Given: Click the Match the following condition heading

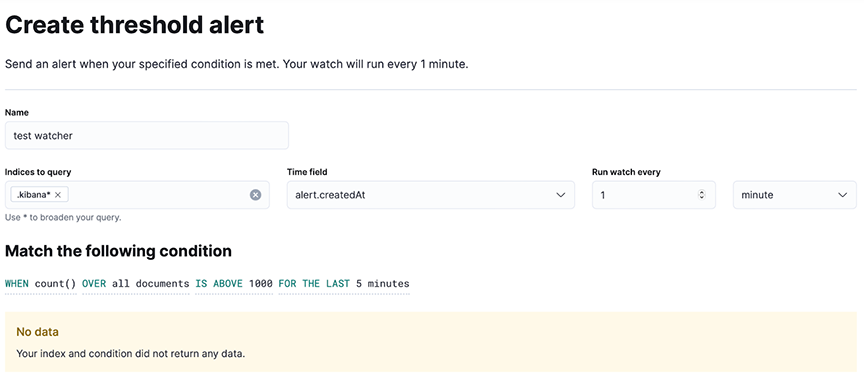Looking at the screenshot, I should point(118,251).
